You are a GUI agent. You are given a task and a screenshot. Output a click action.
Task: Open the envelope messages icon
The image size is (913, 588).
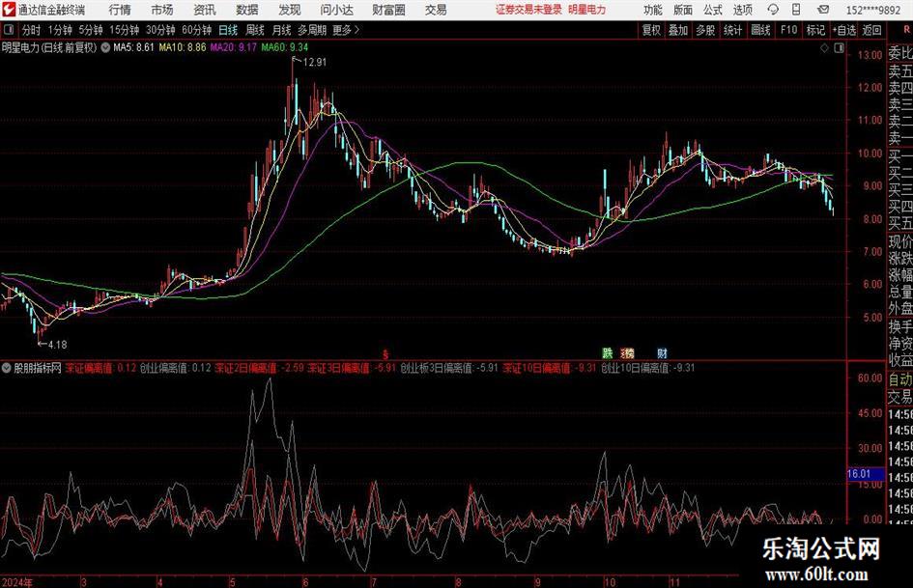823,10
